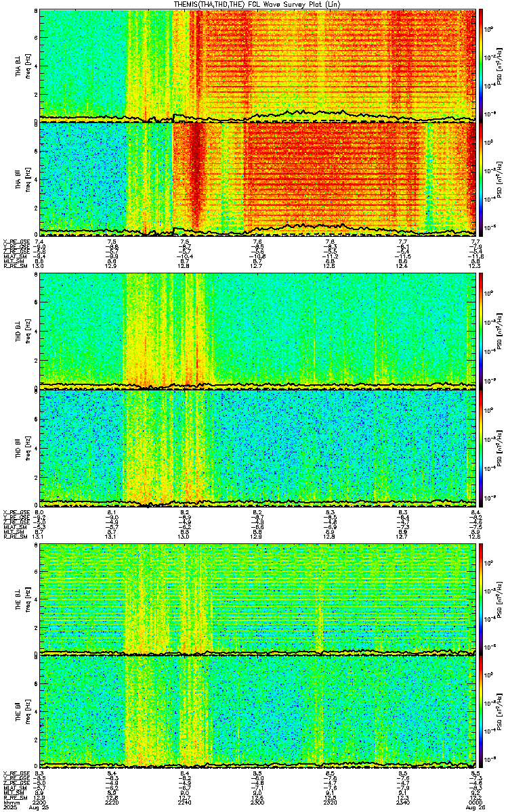
Task: Click the 2240 time tick label
Action: point(185,802)
